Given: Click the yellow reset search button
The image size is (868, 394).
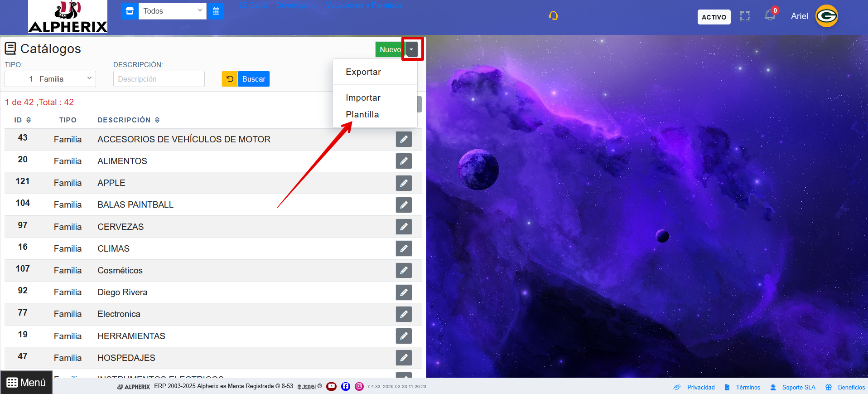Looking at the screenshot, I should tap(230, 79).
